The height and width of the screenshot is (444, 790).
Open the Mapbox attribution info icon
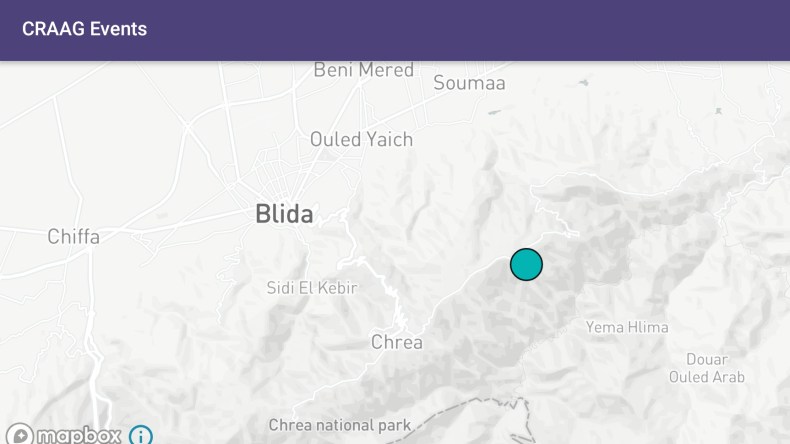pos(141,435)
